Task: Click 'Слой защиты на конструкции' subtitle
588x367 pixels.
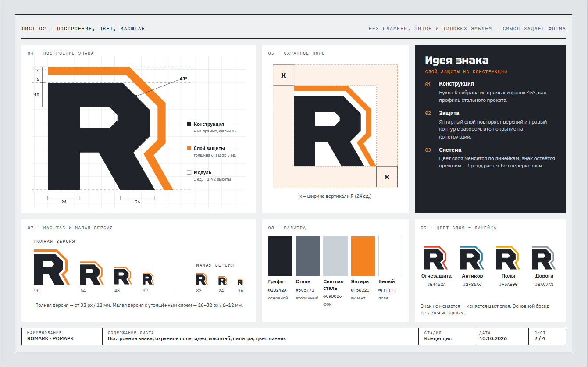Action: [466, 71]
